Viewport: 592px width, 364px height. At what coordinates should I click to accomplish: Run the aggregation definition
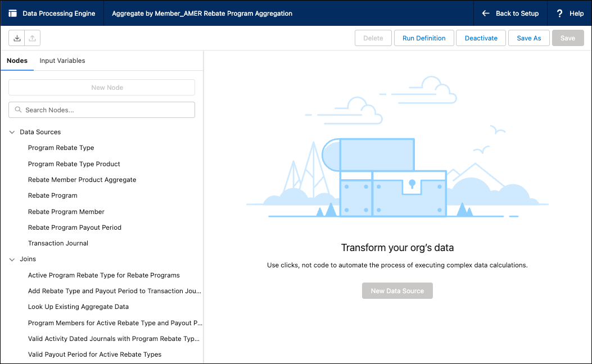coord(424,38)
